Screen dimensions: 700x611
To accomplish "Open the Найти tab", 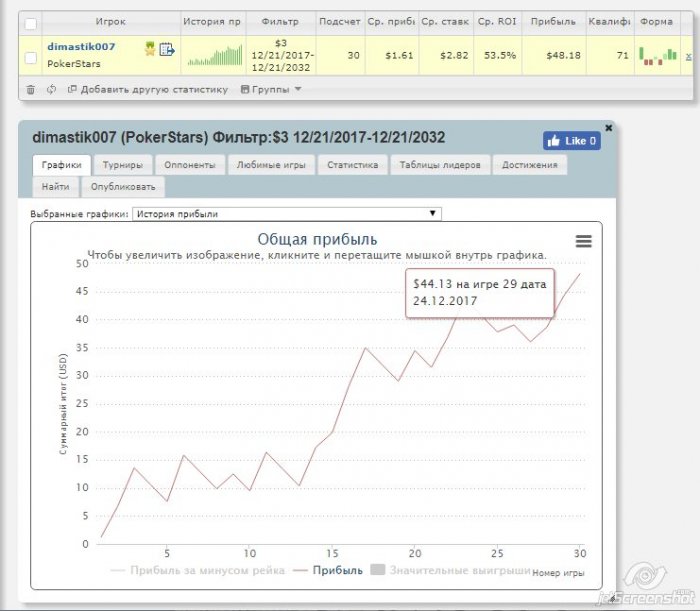I will (x=55, y=187).
